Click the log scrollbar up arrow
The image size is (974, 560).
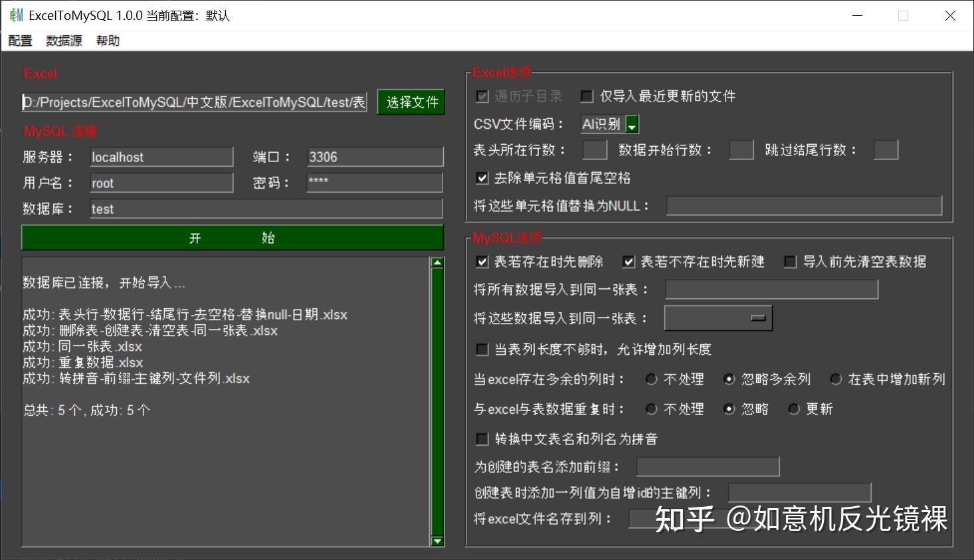[x=437, y=263]
